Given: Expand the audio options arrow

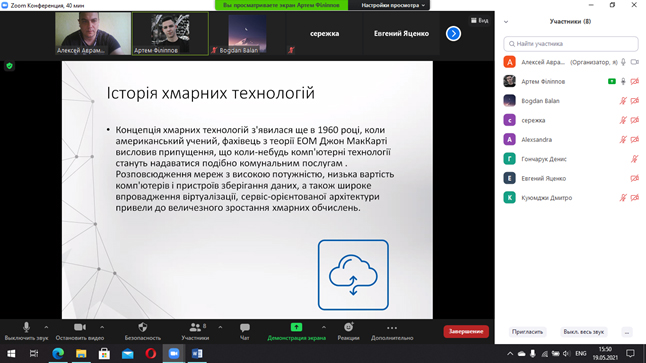Looking at the screenshot, I should click(x=46, y=327).
